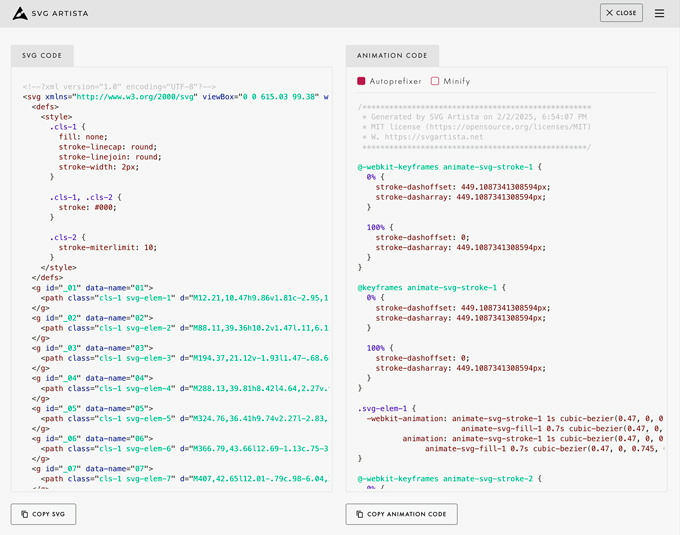680x535 pixels.
Task: Click the path svg-elem-7 line
Action: pos(185,479)
